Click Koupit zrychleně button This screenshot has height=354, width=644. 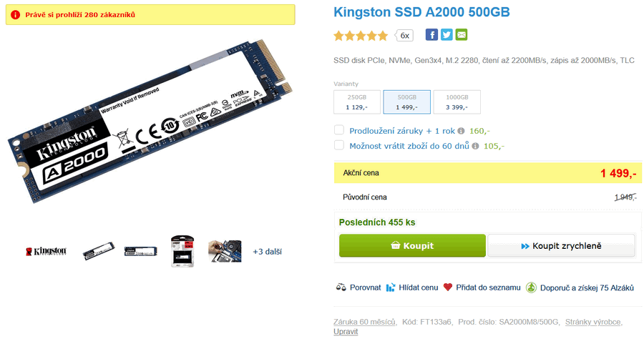point(562,245)
